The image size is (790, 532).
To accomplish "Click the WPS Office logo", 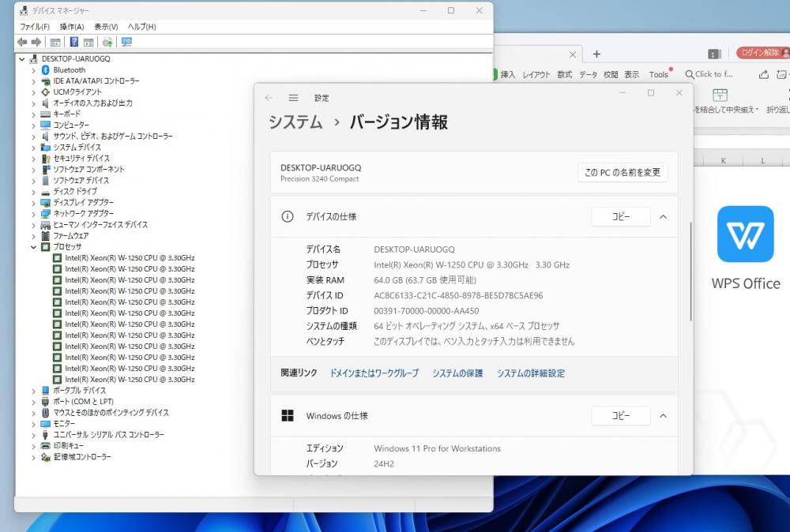I will click(745, 234).
